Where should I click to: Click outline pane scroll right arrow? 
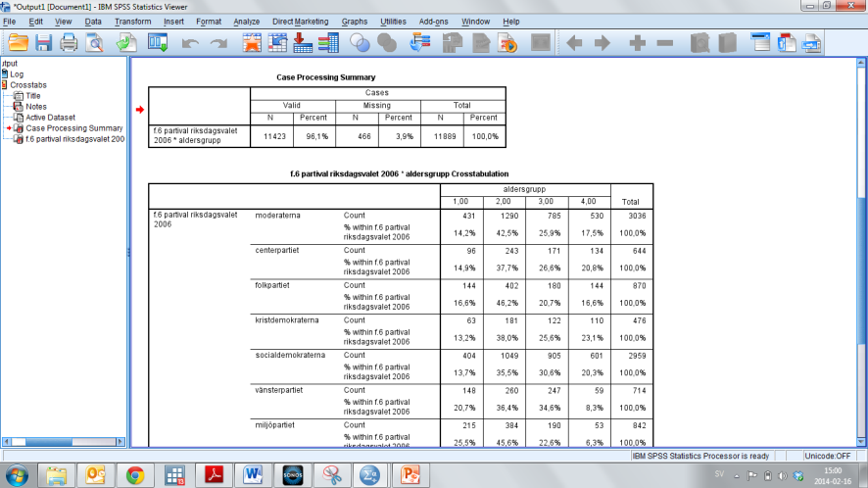[x=121, y=442]
